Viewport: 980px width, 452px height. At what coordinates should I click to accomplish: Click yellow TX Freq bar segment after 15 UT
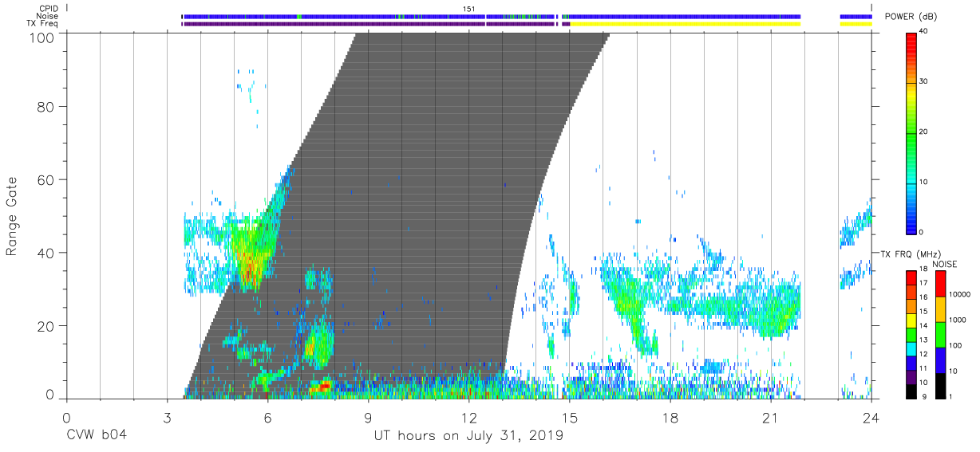click(x=686, y=24)
